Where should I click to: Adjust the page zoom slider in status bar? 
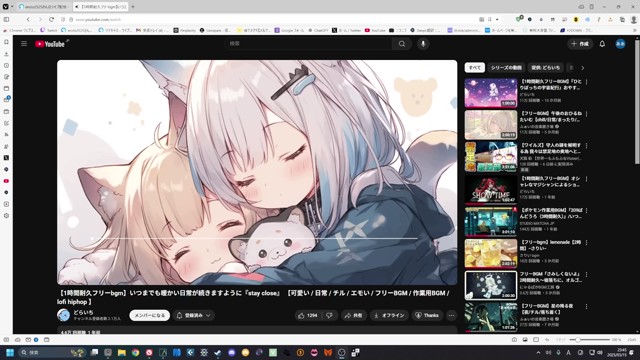590,340
